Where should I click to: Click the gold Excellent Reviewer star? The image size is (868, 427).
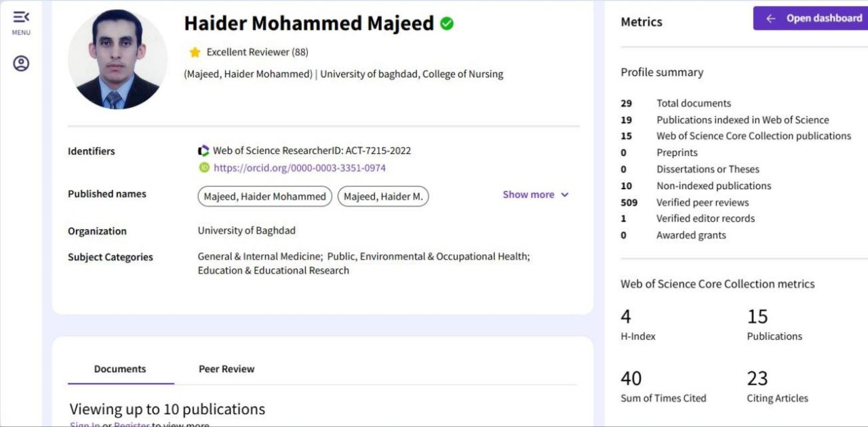pyautogui.click(x=195, y=52)
